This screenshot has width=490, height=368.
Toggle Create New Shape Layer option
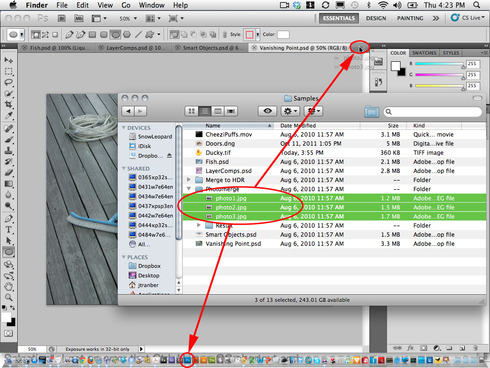[x=174, y=34]
